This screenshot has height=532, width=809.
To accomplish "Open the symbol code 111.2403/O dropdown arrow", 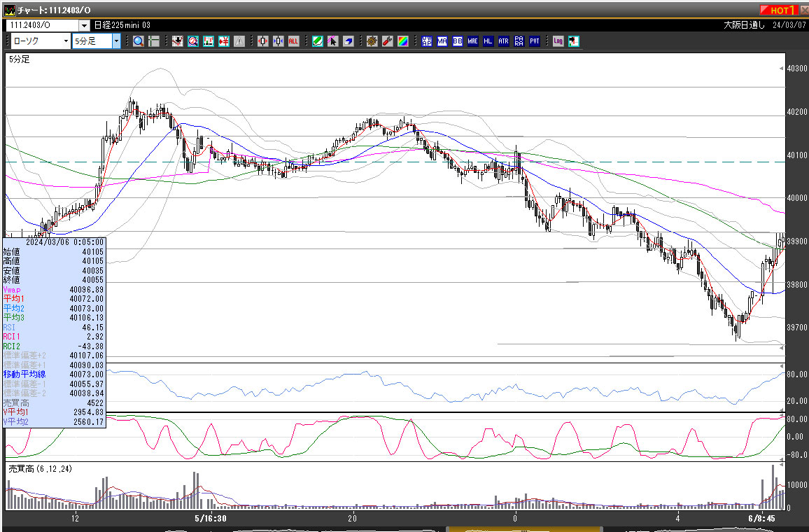I will pyautogui.click(x=84, y=26).
